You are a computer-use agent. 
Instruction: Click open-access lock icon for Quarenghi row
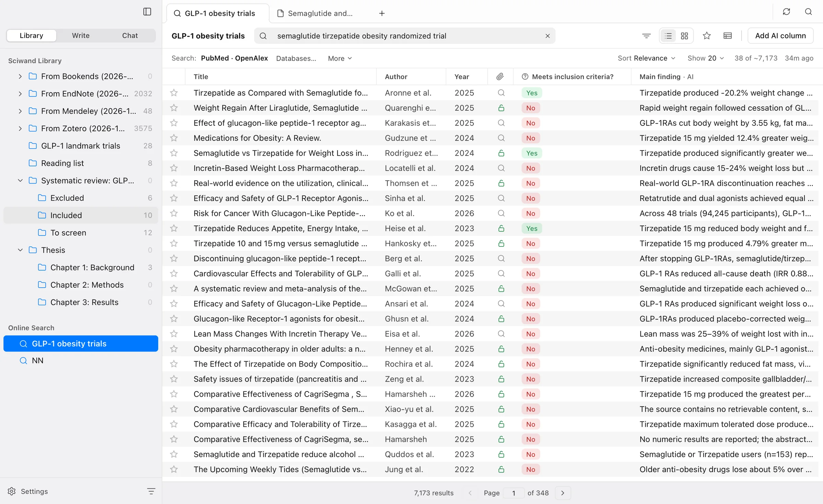[501, 108]
